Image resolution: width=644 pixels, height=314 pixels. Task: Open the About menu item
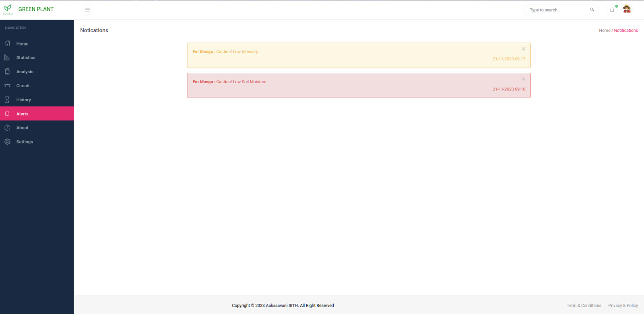[23, 128]
